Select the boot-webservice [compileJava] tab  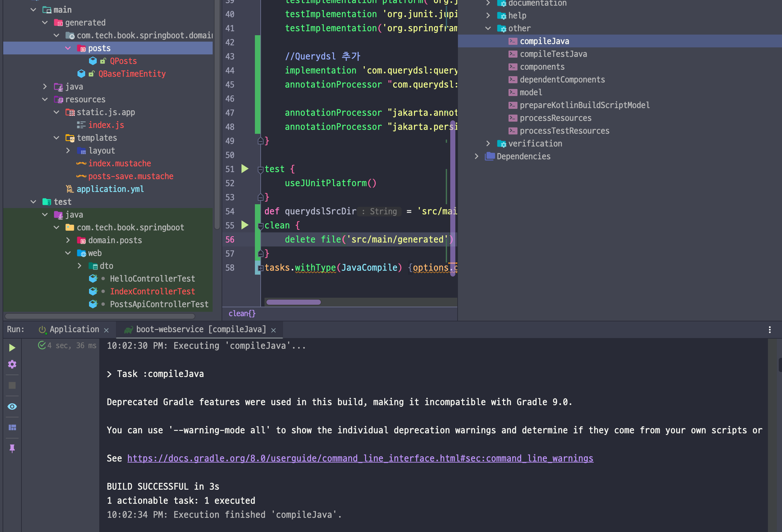200,330
